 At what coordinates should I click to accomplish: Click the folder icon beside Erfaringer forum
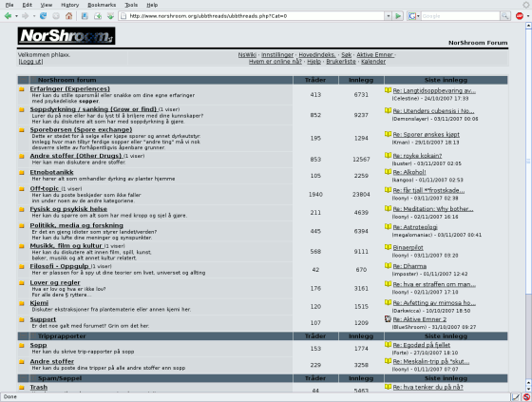pos(22,89)
